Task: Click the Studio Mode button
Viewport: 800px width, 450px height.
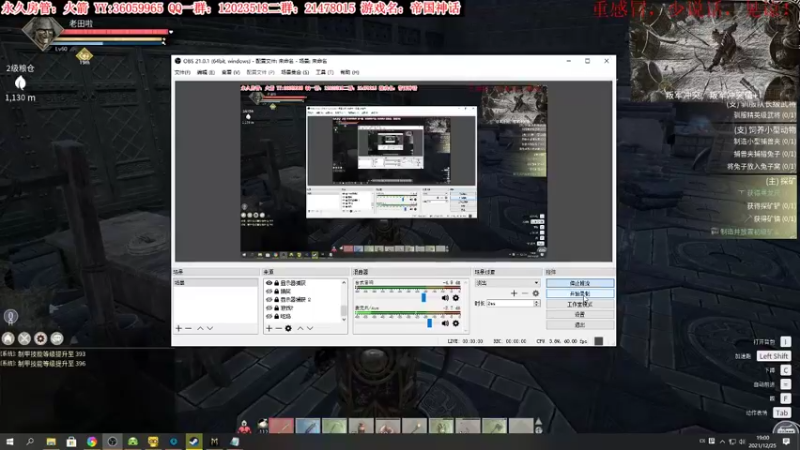Action: (580, 304)
